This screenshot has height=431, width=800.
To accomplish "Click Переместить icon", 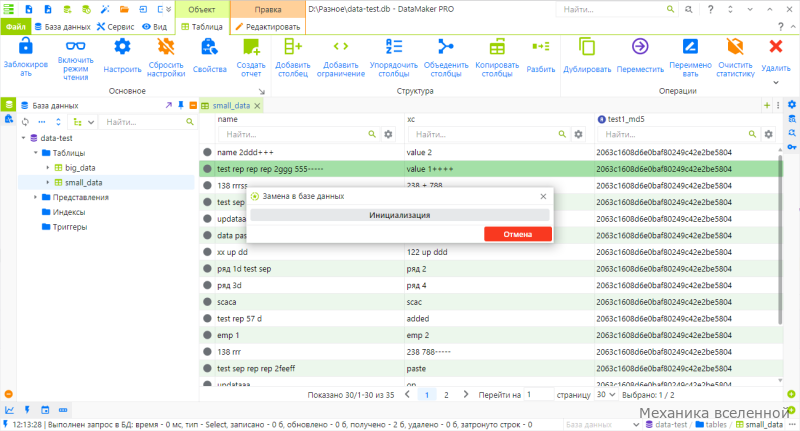I will [640, 47].
